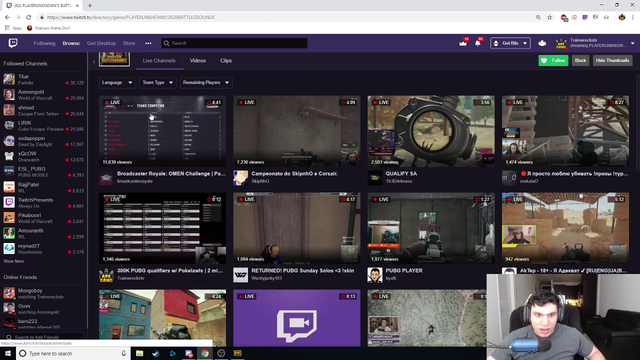Open Chrome profile avatar icon

[622, 17]
